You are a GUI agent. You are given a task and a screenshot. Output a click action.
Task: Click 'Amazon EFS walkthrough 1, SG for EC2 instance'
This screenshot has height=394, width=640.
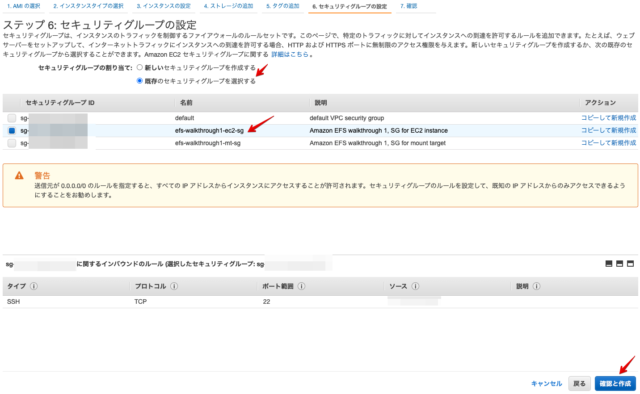[x=378, y=131]
